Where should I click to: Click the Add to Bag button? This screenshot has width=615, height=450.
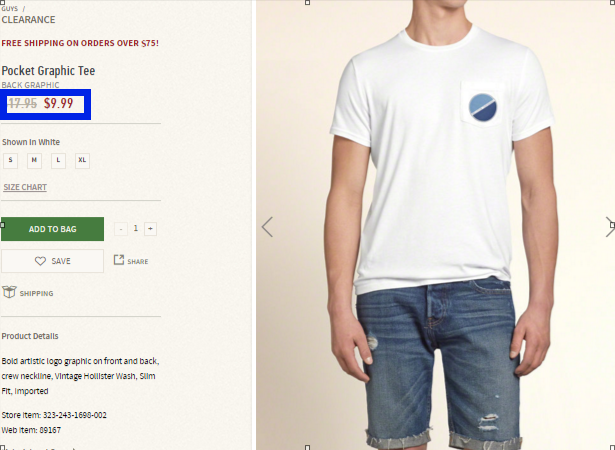(53, 229)
